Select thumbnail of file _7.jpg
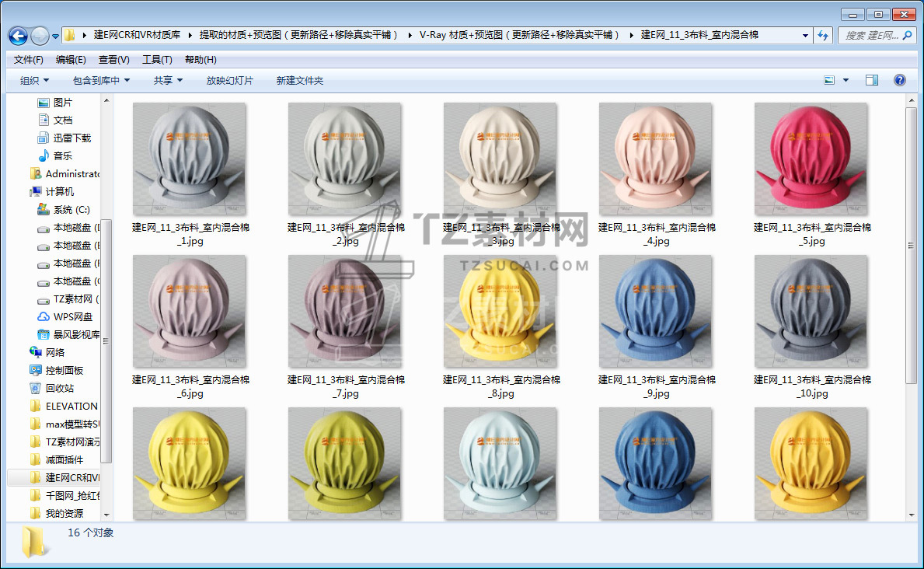 pos(345,312)
